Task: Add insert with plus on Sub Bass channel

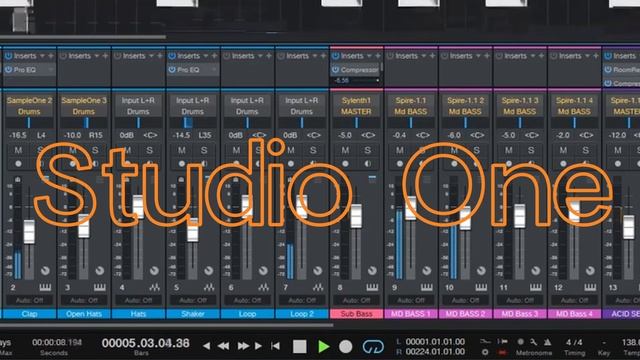Action: coord(378,56)
